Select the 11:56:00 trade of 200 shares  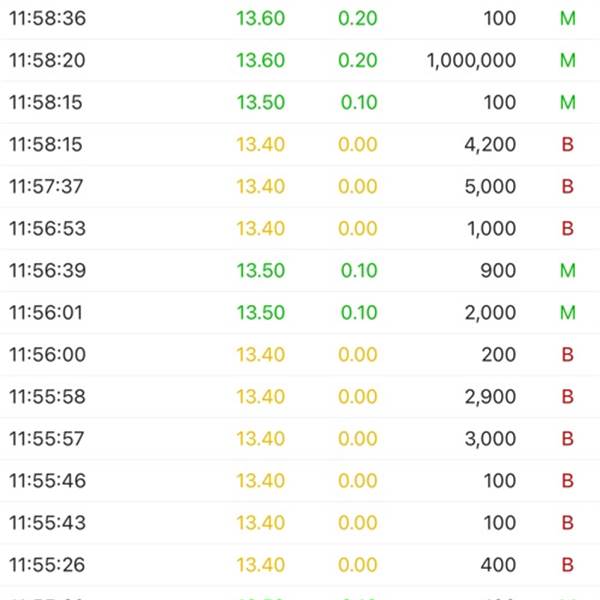point(300,355)
